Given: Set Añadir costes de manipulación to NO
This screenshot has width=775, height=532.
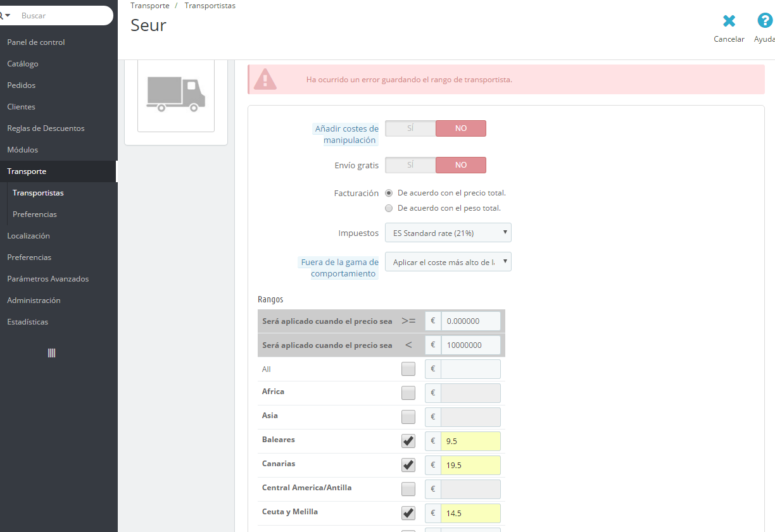Looking at the screenshot, I should (x=461, y=128).
